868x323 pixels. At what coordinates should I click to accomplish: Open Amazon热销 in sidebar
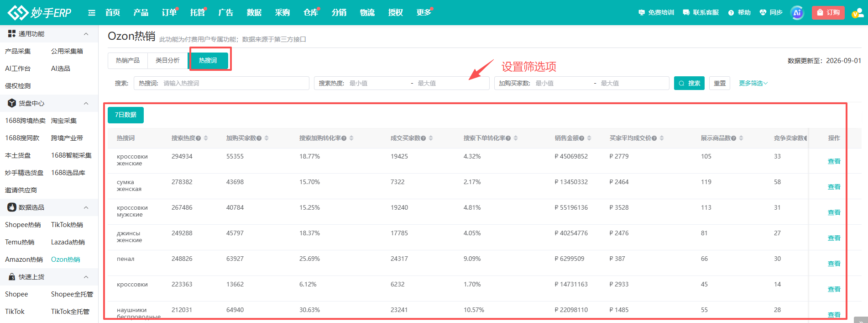pyautogui.click(x=24, y=259)
